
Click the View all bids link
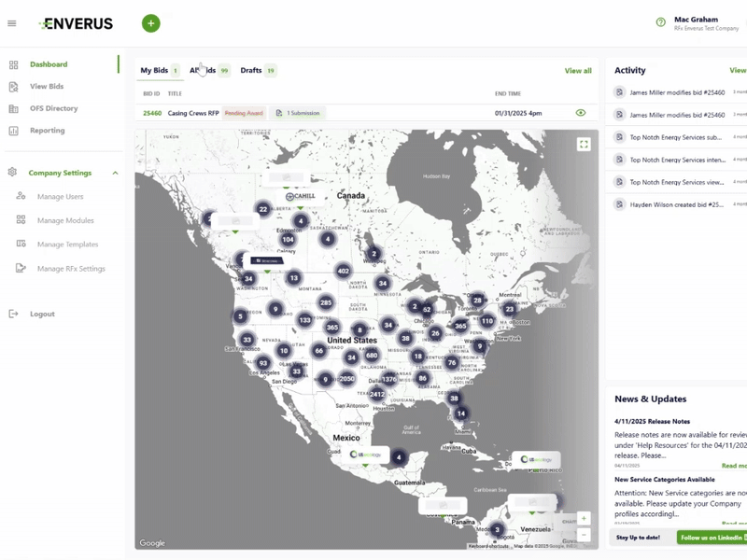578,71
